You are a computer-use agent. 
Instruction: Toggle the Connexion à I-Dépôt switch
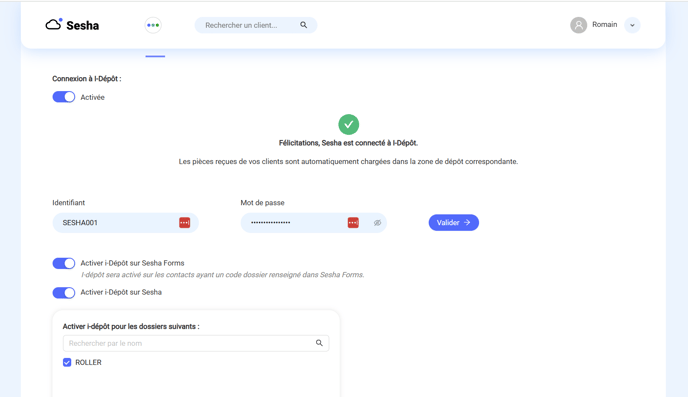click(64, 97)
